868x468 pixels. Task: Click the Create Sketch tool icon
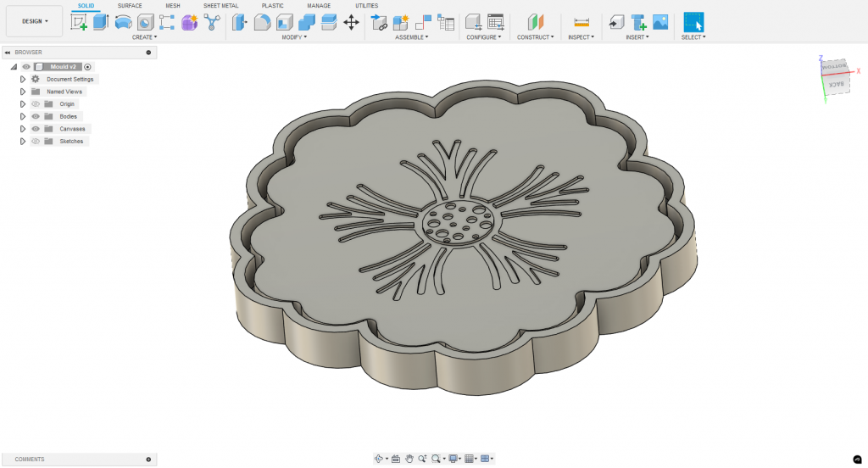click(x=79, y=22)
